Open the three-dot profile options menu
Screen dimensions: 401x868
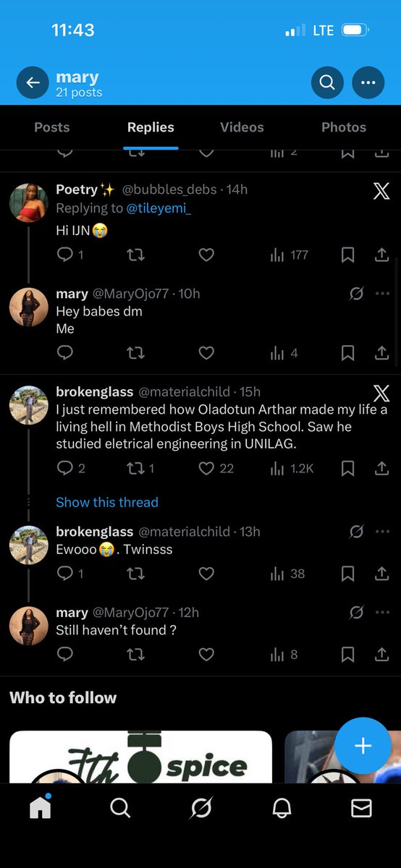(368, 83)
